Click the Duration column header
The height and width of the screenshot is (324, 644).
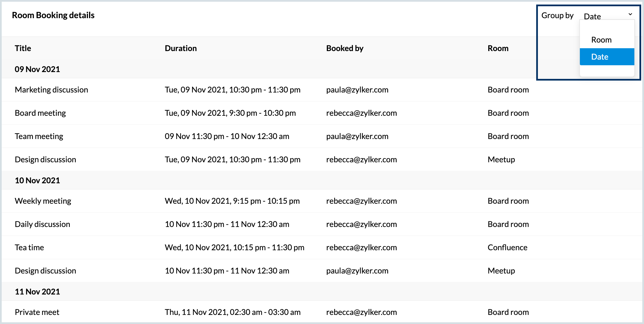[180, 48]
